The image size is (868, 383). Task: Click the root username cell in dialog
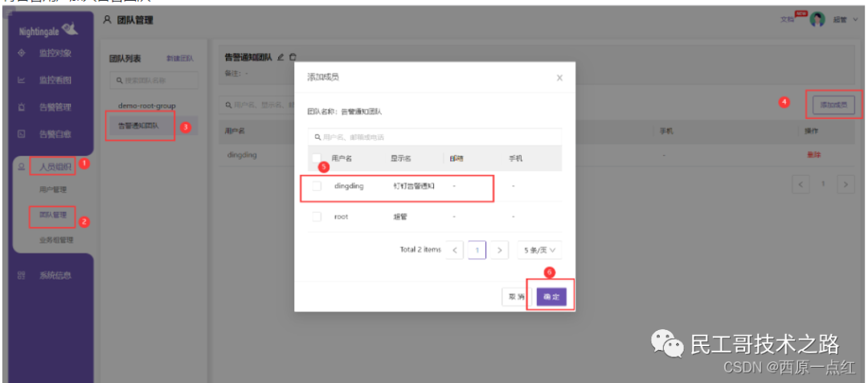click(341, 217)
